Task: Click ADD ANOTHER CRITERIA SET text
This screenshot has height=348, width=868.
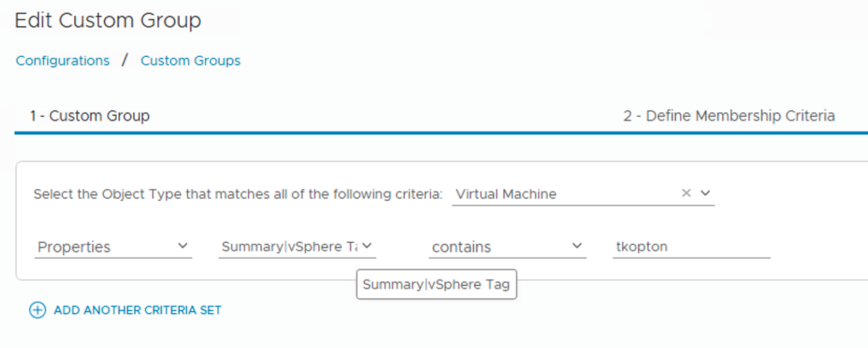Action: pos(138,310)
